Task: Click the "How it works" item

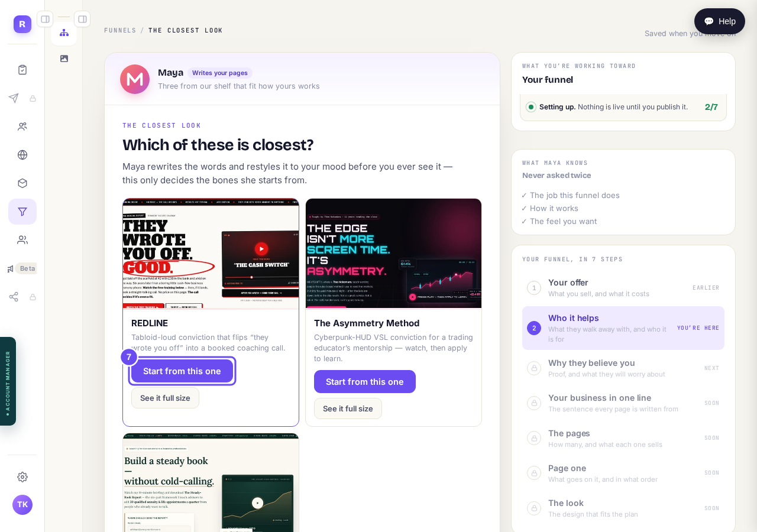Action: point(550,208)
